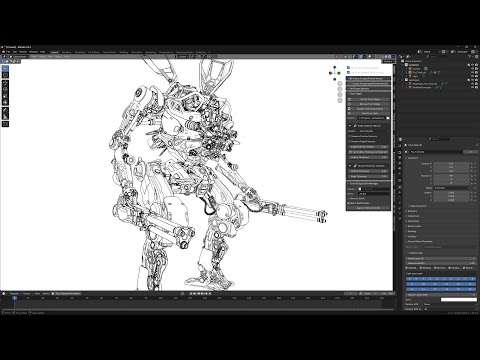Toggle first checkbox at top of sidebar

tap(348, 68)
